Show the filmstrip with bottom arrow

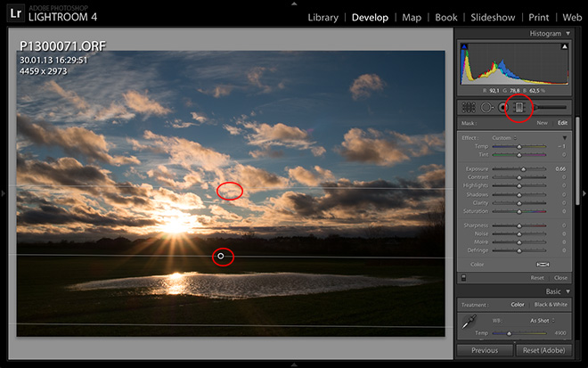[294, 364]
